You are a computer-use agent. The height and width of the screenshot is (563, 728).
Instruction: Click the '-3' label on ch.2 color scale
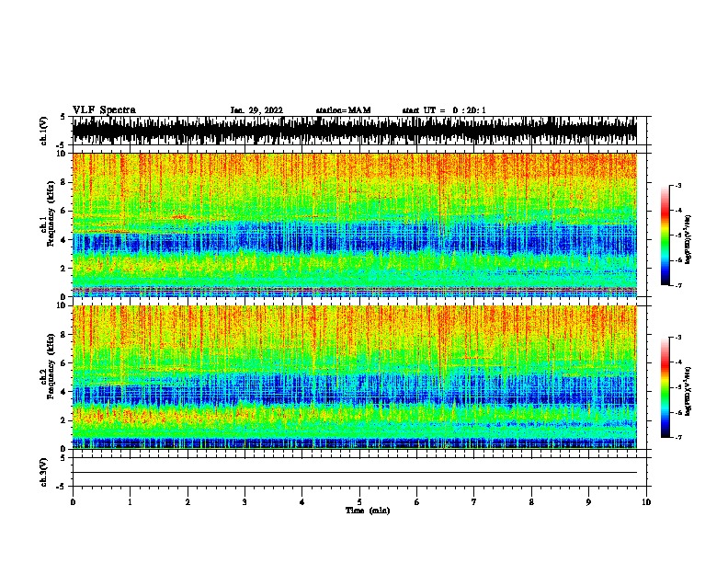coord(678,338)
